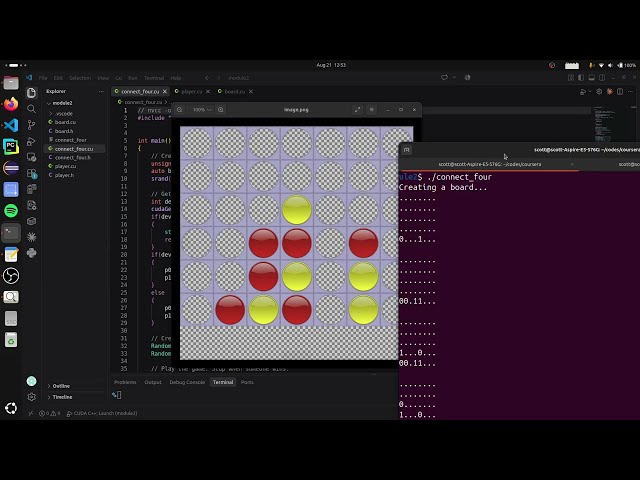Open Trash from the dock
640x480 pixels.
click(11, 340)
